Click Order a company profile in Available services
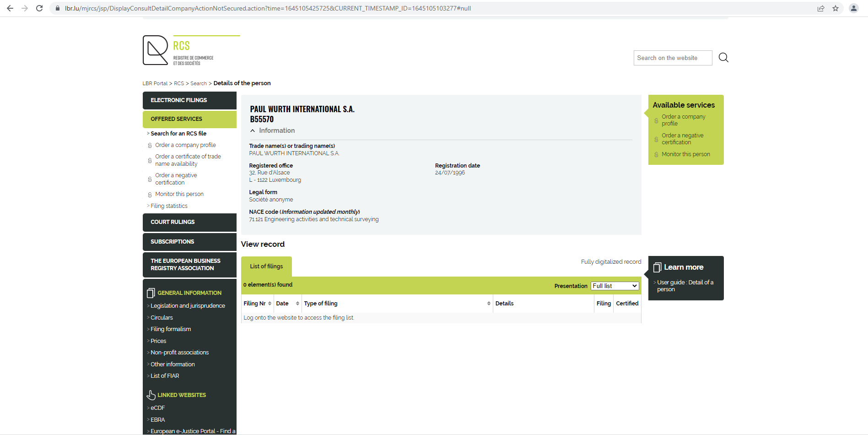This screenshot has height=435, width=868. click(x=683, y=120)
